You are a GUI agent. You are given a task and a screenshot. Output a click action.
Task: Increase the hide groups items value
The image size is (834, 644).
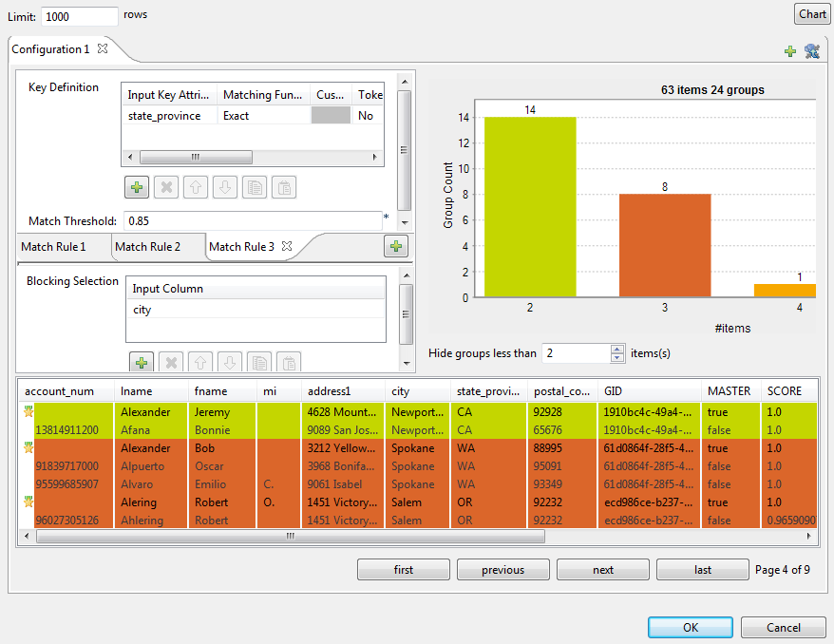click(617, 349)
